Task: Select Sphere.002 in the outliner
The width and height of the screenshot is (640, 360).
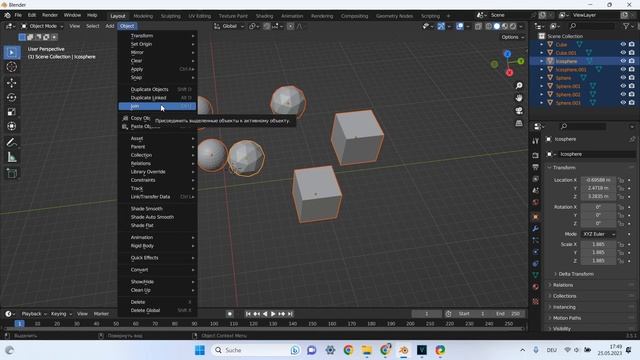Action: tap(567, 95)
